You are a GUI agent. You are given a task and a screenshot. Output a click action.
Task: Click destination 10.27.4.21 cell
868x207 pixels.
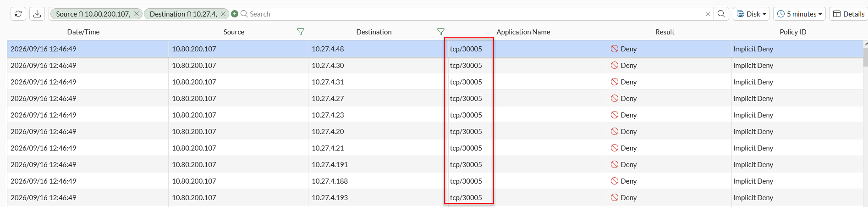[328, 148]
